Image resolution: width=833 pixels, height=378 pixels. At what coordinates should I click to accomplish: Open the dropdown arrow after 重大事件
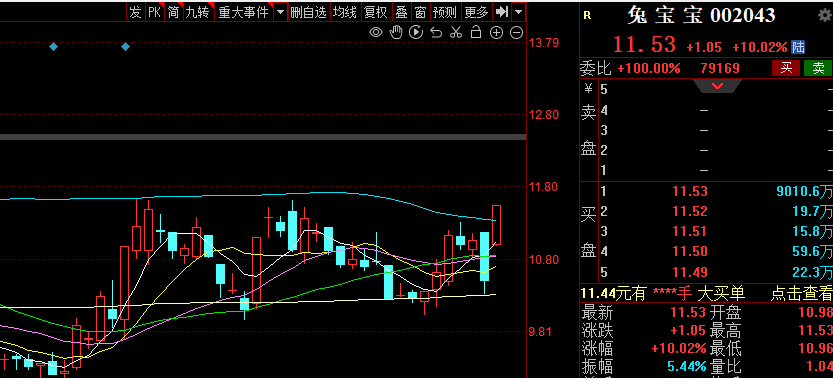tap(280, 12)
